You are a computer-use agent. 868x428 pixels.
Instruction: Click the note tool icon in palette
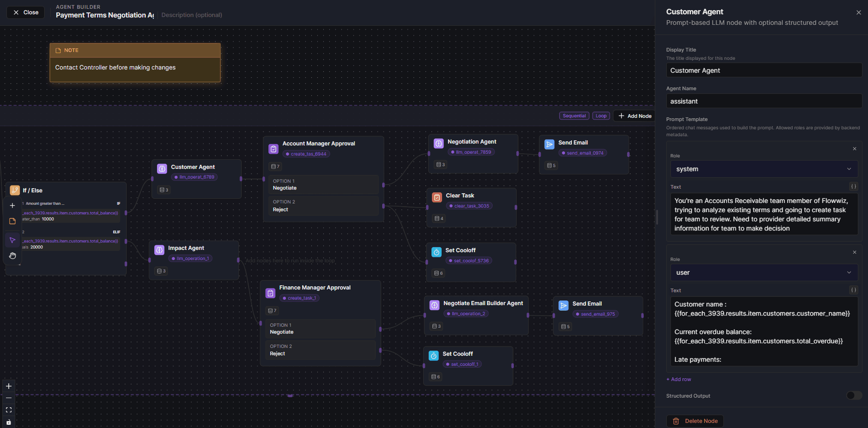click(x=12, y=221)
